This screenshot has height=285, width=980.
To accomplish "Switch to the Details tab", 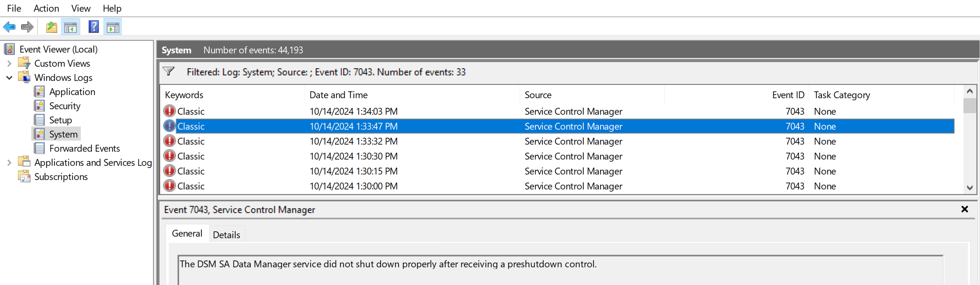I will coord(226,234).
